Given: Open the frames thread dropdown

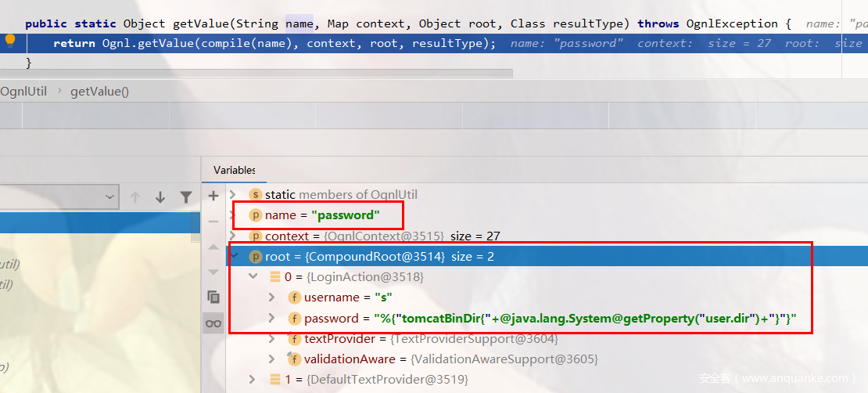Looking at the screenshot, I should (x=109, y=197).
